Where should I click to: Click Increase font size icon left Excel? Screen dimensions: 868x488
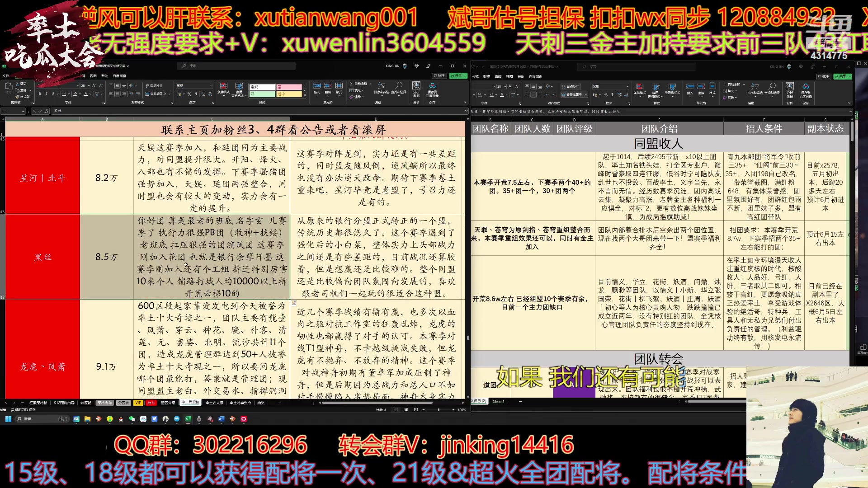pyautogui.click(x=94, y=85)
